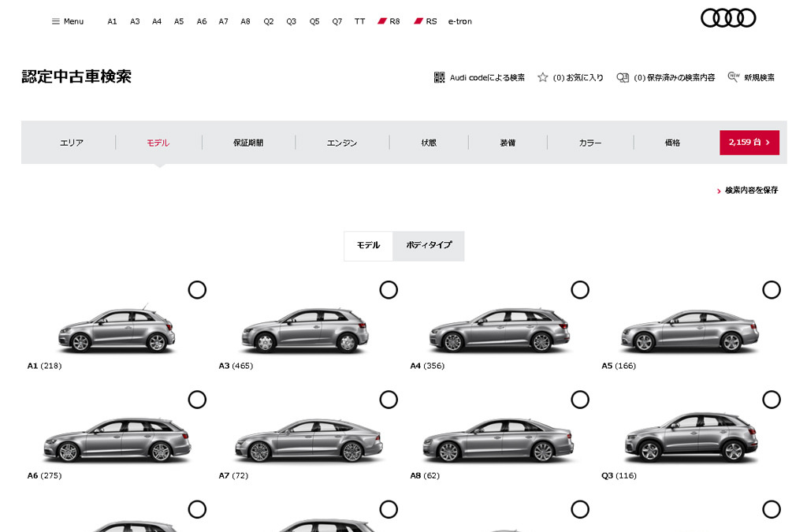Click the A5 car thumbnail

[690, 331]
